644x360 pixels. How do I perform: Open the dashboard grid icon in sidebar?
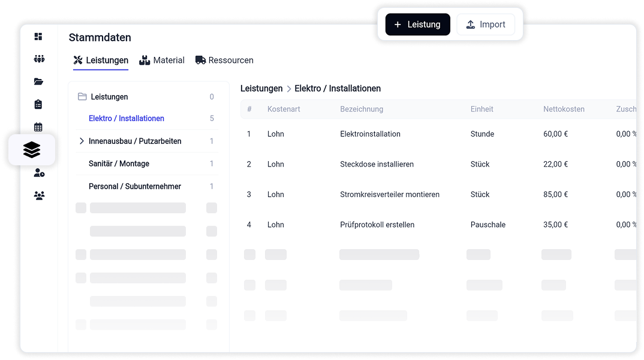point(38,37)
